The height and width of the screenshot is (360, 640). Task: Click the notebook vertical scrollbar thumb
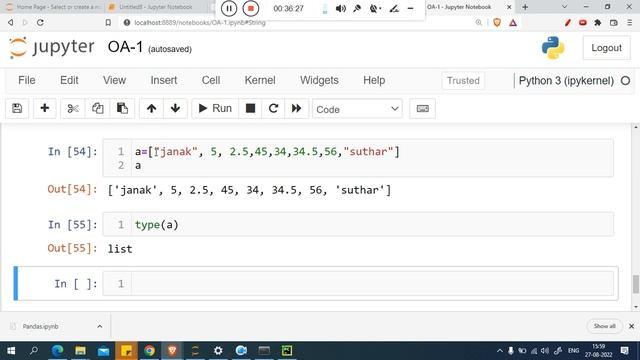click(636, 284)
